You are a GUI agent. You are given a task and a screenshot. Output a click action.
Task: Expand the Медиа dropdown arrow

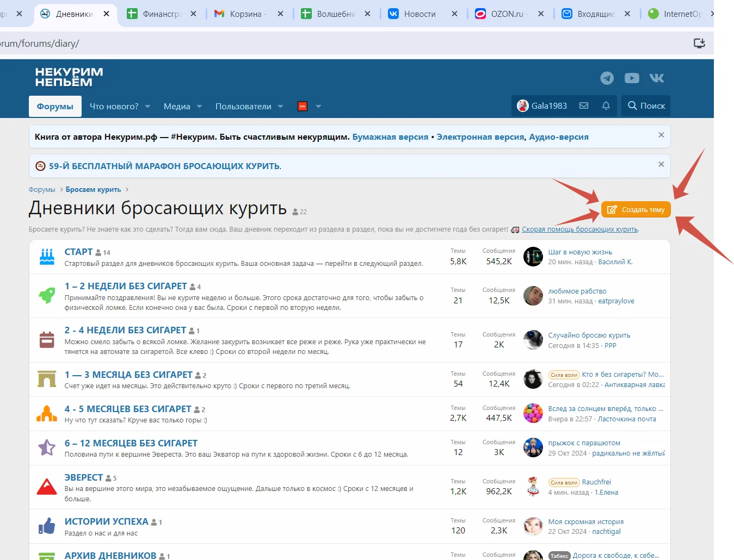coord(199,107)
